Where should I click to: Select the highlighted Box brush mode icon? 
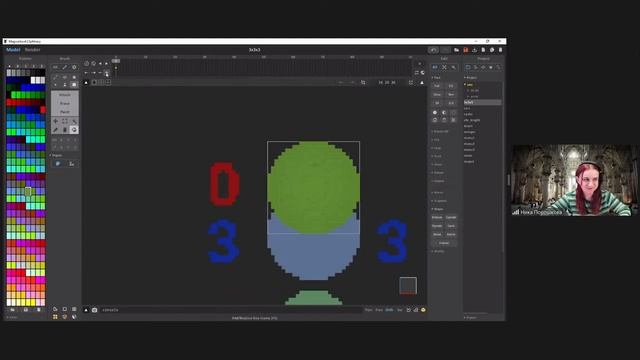(74, 85)
